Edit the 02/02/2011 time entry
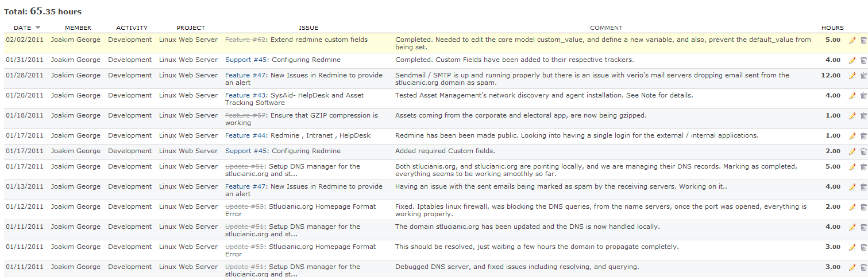Screen dimensions: 868x277 pos(852,40)
